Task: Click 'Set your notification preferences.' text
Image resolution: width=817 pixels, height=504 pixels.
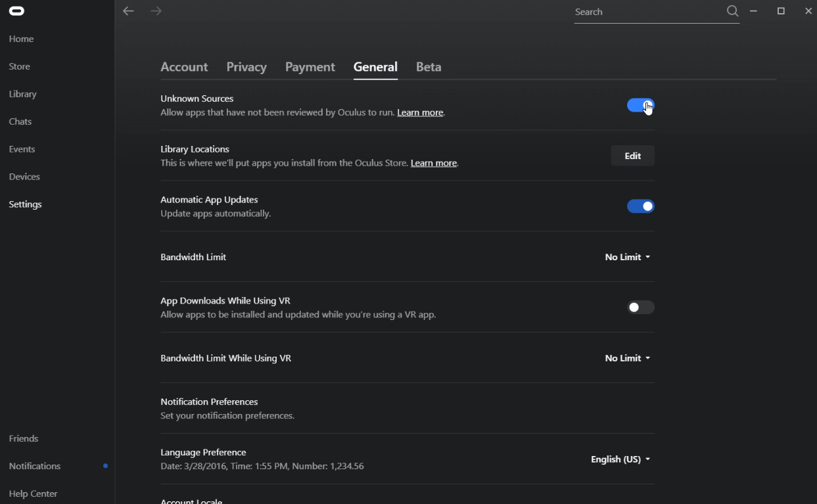Action: tap(227, 415)
